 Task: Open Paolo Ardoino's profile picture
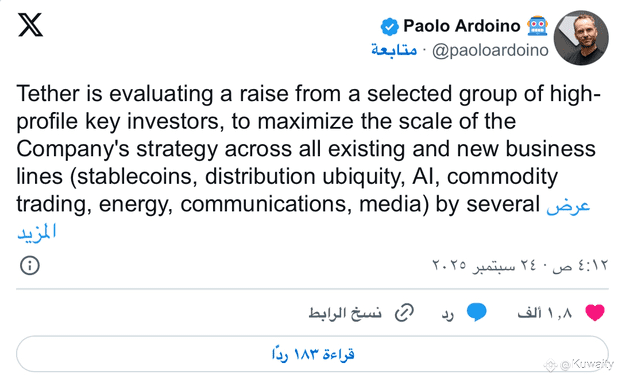coord(581,38)
